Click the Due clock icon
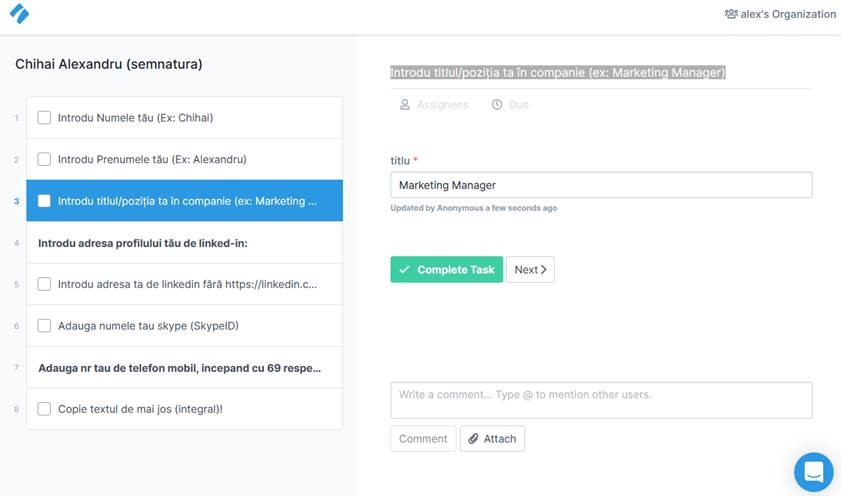This screenshot has width=841, height=496. 497,104
